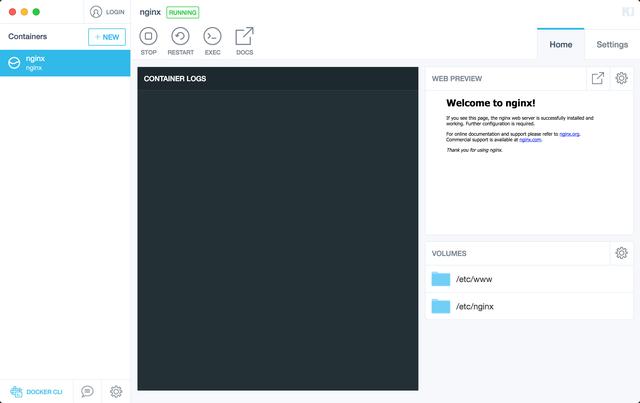Click the red close window button
Viewport: 640px width, 403px height.
(x=12, y=12)
